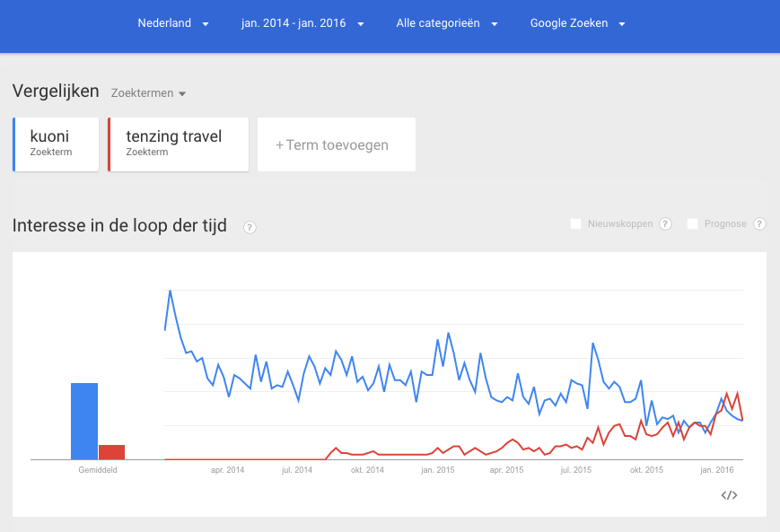Click the embed code icon below chart
Image resolution: width=780 pixels, height=532 pixels.
pyautogui.click(x=729, y=495)
